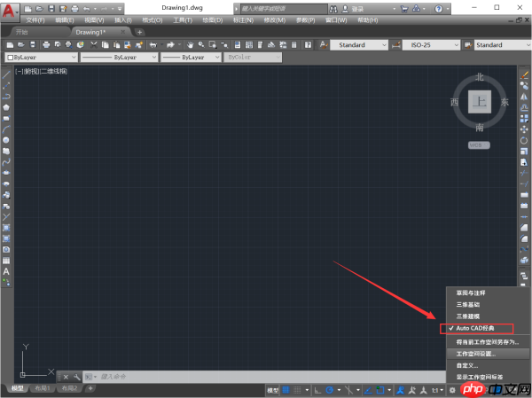This screenshot has width=532, height=398.
Task: Toggle polar tracking in status bar
Action: point(330,390)
